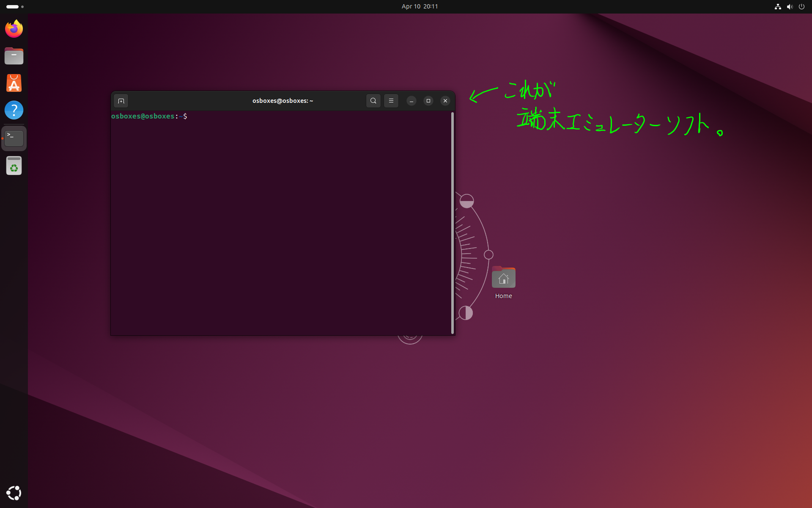Show applications via the Ubuntu logo button

[14, 493]
